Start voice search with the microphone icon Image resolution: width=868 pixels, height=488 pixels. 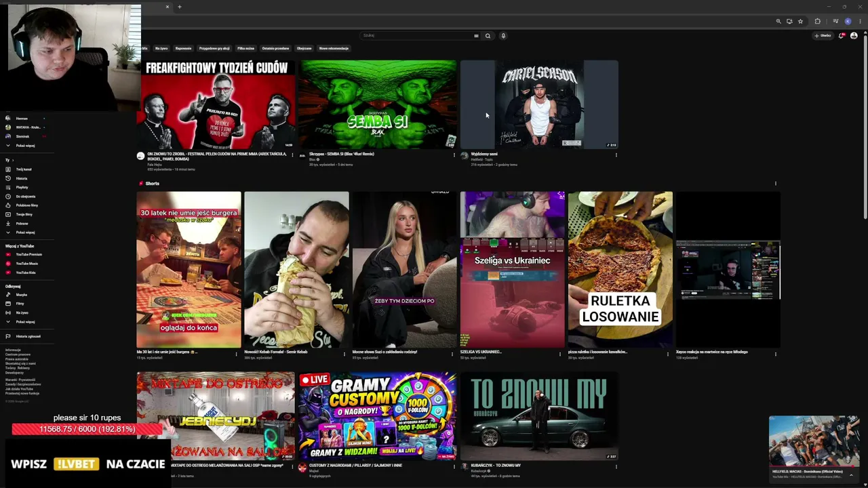click(x=503, y=36)
